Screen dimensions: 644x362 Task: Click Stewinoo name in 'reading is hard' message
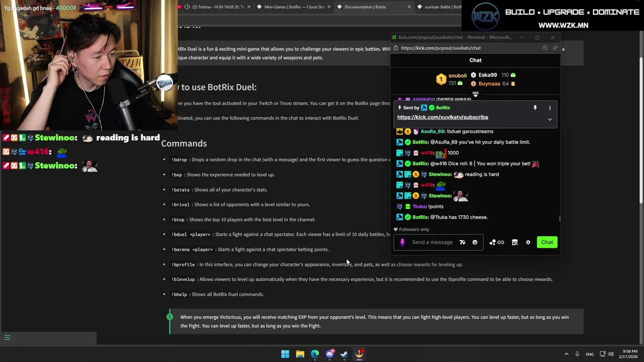coord(440,174)
